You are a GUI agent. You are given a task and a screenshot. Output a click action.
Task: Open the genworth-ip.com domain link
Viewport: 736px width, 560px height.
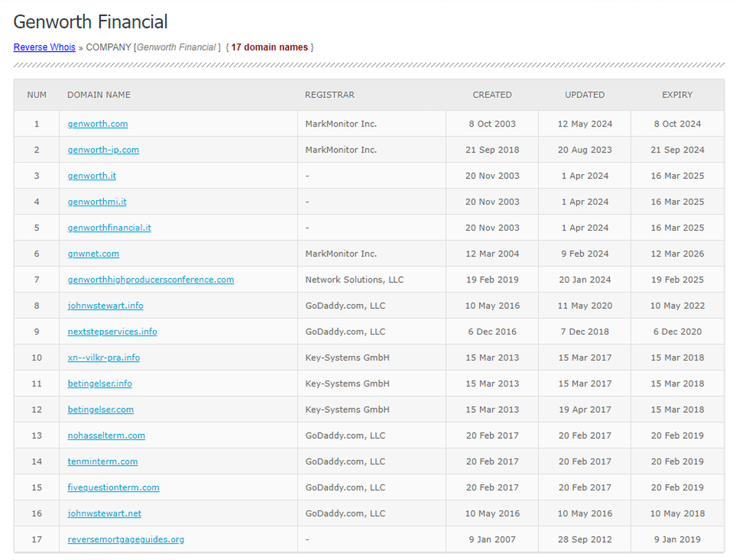[x=103, y=150]
